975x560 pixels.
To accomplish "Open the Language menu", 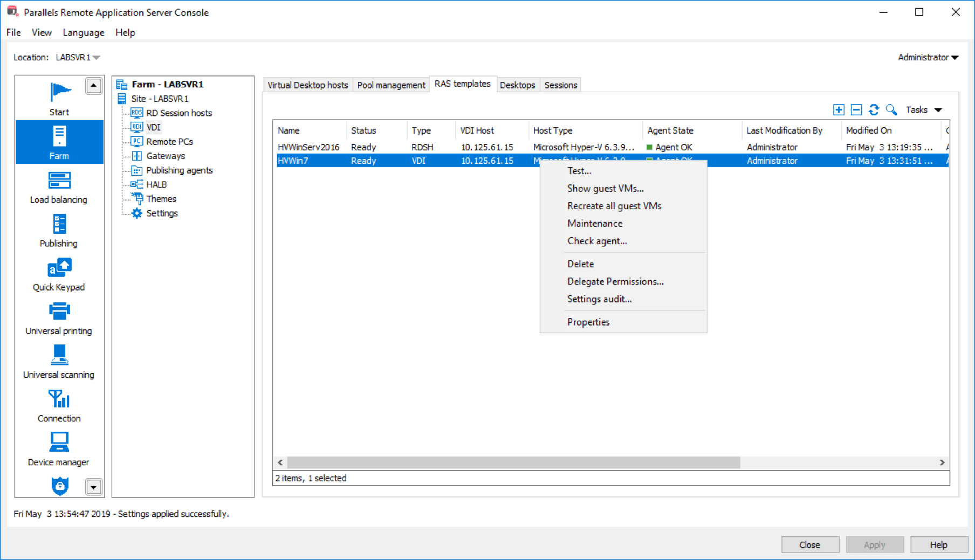I will point(83,32).
